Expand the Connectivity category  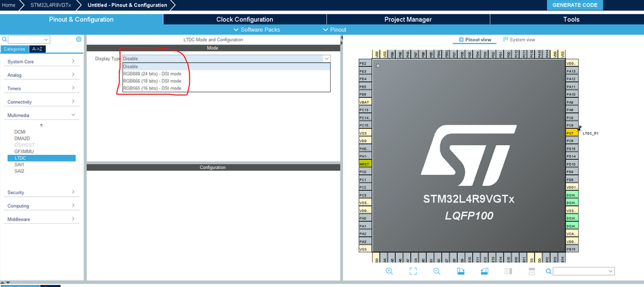click(41, 101)
